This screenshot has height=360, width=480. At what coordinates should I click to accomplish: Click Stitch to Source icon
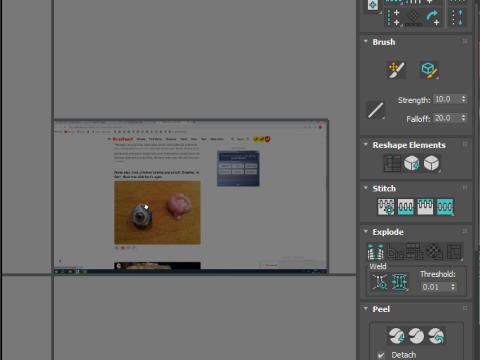click(425, 207)
